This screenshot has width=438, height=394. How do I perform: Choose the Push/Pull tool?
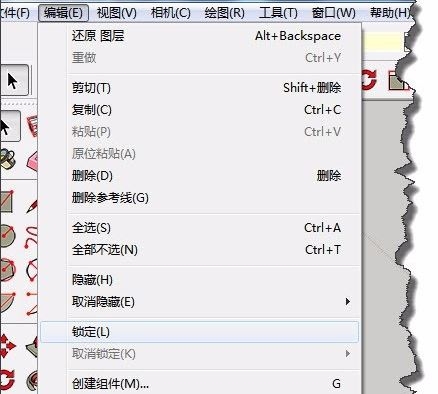coord(32,347)
